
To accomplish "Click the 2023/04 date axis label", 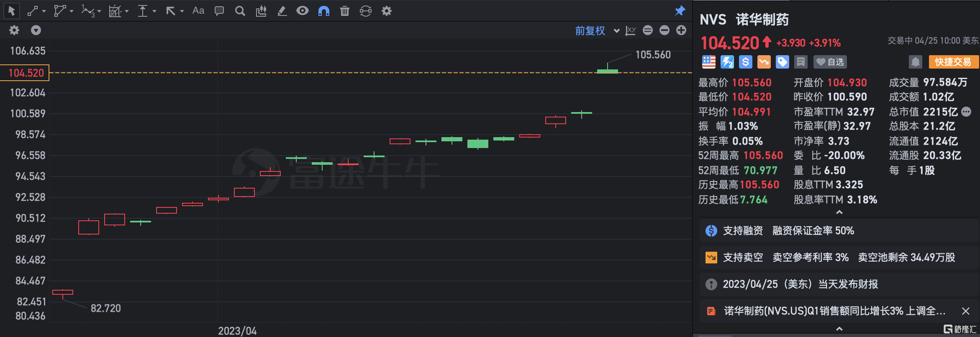I will pos(237,331).
